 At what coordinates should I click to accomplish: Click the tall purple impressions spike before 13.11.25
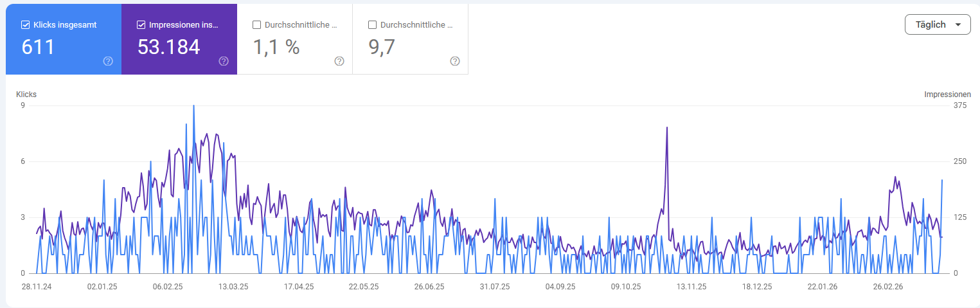click(x=667, y=129)
